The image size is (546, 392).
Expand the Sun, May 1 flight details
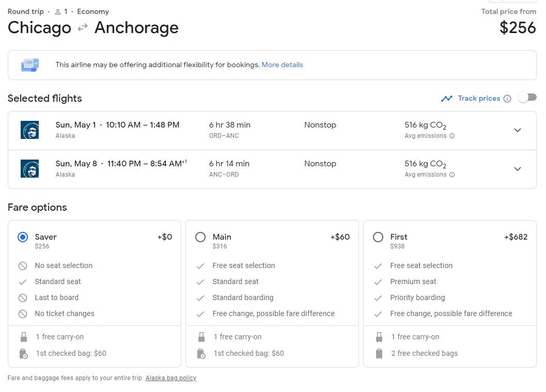pyautogui.click(x=518, y=130)
